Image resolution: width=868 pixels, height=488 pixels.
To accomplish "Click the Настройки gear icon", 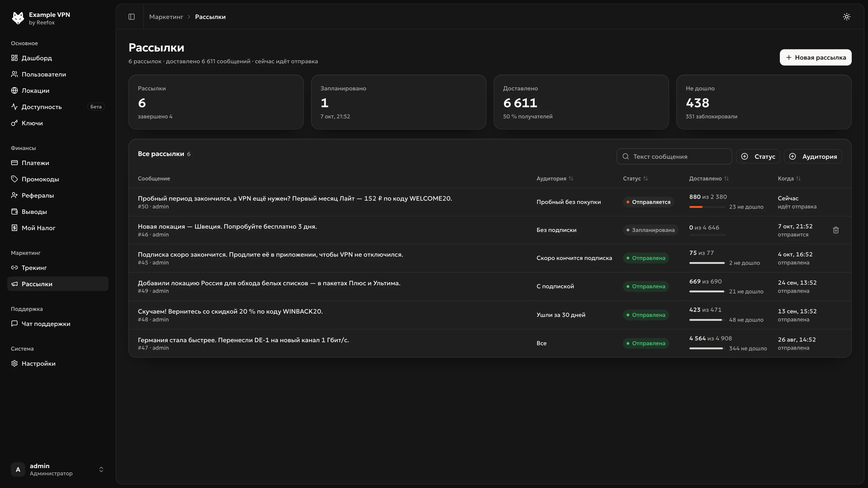I will 14,363.
